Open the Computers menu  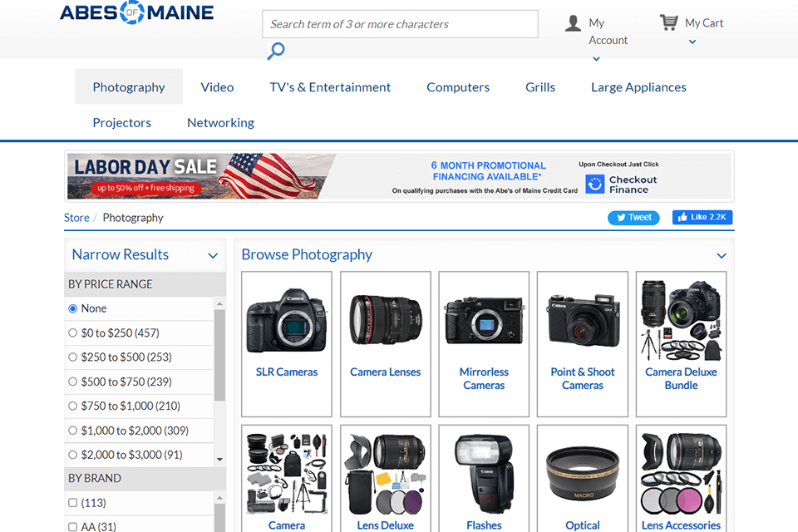coord(458,87)
